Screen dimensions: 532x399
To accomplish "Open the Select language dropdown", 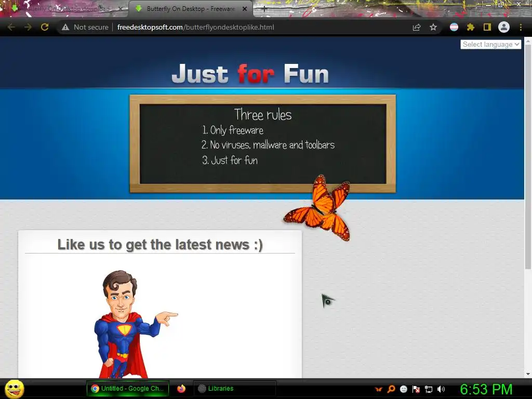I will [490, 45].
